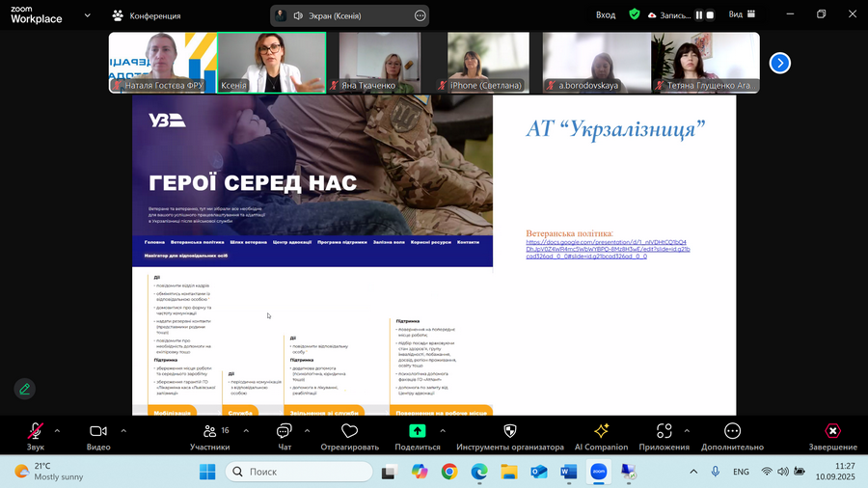Open the Zoom Workplace dropdown chevron
The width and height of the screenshot is (868, 488).
[x=89, y=15]
